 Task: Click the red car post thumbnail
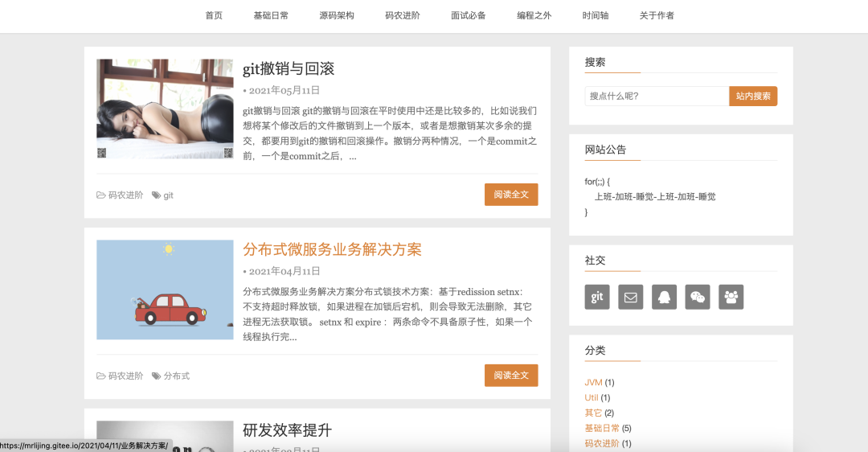click(165, 290)
